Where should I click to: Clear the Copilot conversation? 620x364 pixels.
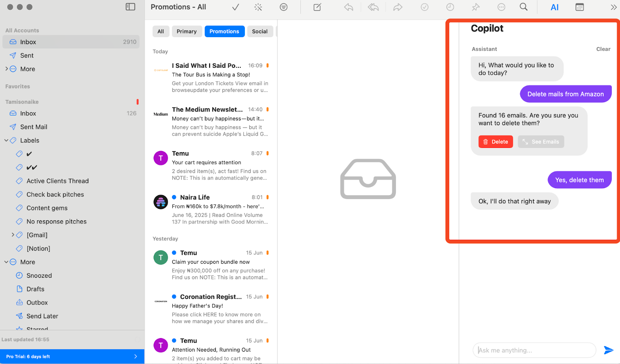pyautogui.click(x=603, y=49)
